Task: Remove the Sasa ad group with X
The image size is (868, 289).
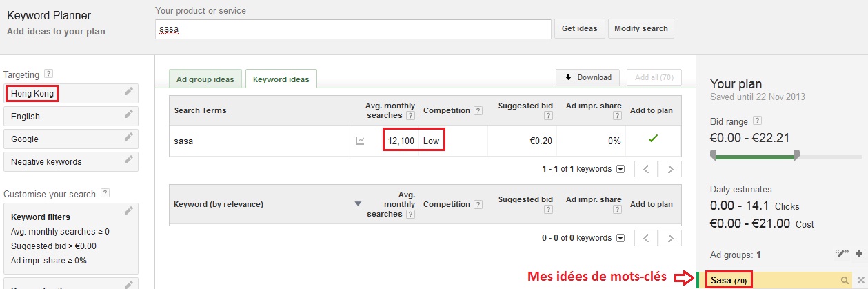Action: point(860,281)
